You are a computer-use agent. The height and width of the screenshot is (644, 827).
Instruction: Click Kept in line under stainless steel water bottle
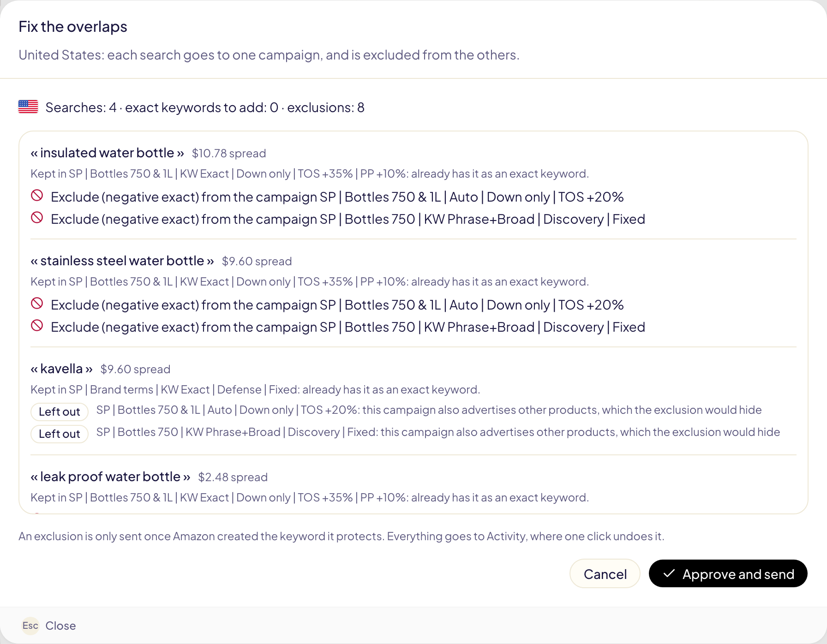(310, 282)
